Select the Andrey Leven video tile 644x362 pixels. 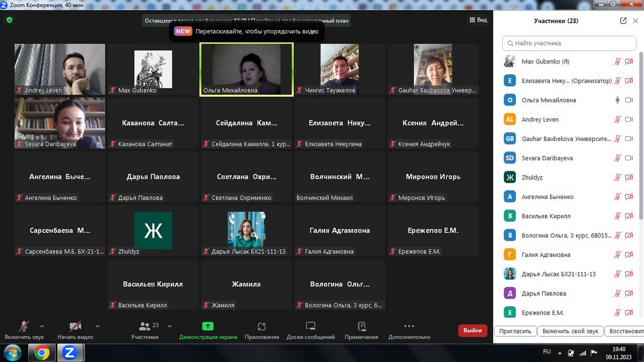(60, 69)
